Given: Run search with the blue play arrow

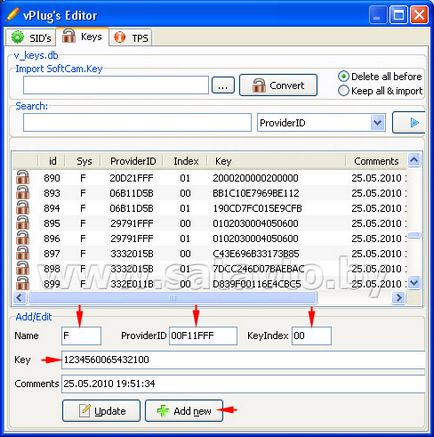Looking at the screenshot, I should click(x=409, y=123).
